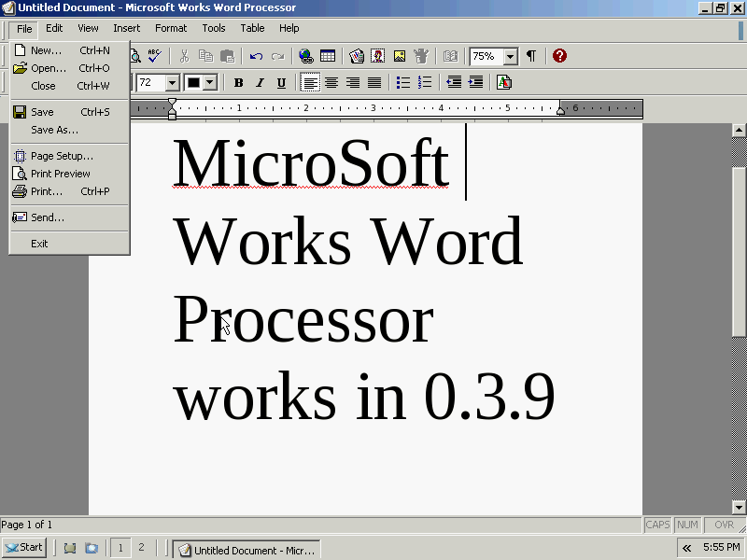Image resolution: width=747 pixels, height=560 pixels.
Task: Center align the text
Action: click(x=331, y=82)
